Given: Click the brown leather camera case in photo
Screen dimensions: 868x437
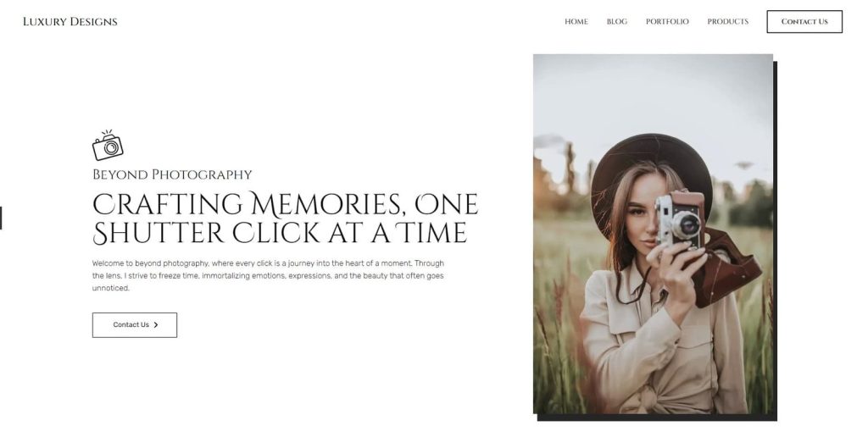Looking at the screenshot, I should tap(728, 267).
